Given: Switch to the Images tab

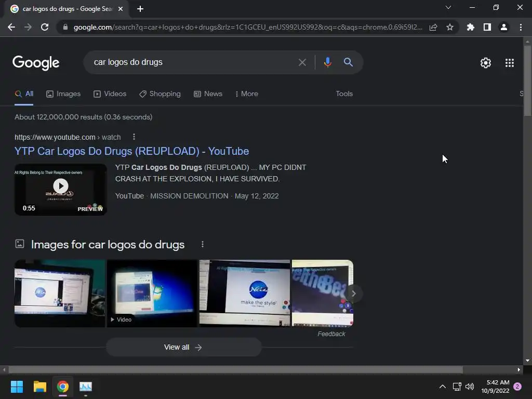Looking at the screenshot, I should click(x=63, y=94).
